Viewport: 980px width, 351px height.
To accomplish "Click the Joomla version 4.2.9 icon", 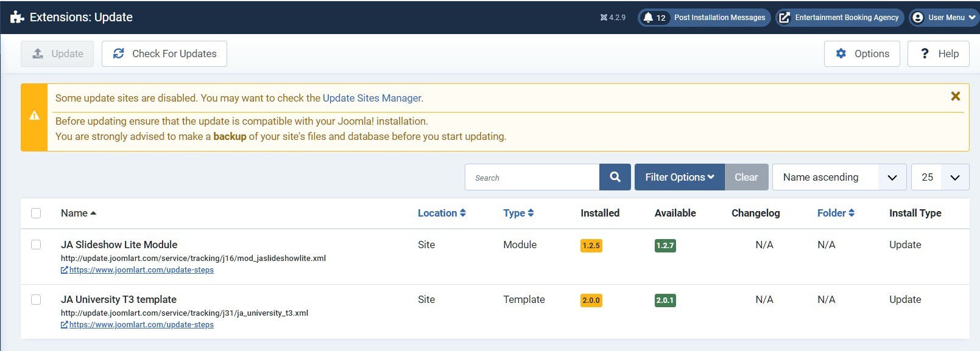I will pyautogui.click(x=604, y=18).
